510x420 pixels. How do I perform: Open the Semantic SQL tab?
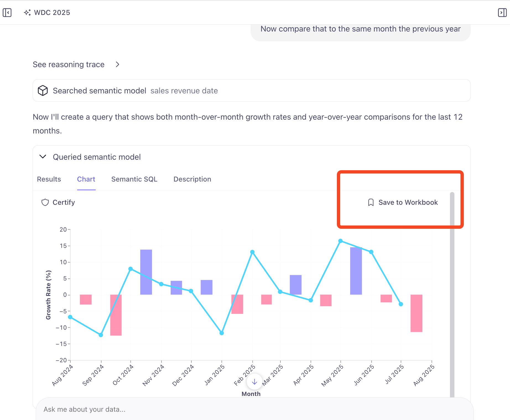tap(134, 179)
